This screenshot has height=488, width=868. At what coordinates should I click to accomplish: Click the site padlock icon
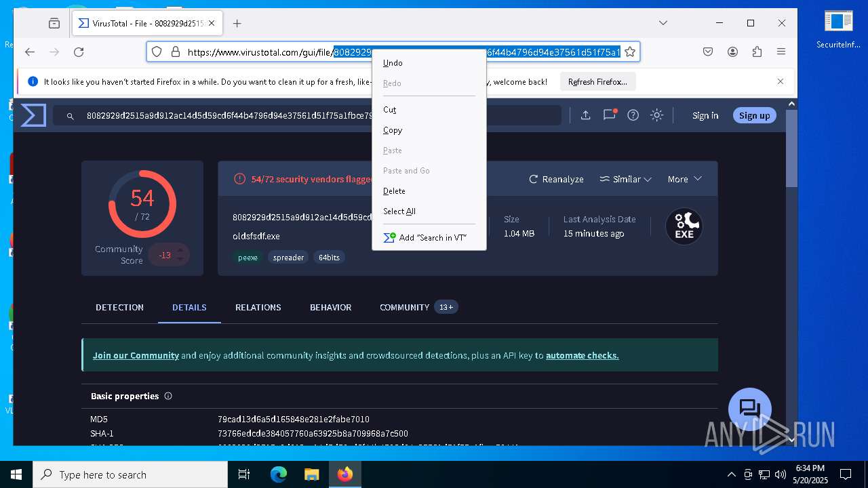pos(175,52)
